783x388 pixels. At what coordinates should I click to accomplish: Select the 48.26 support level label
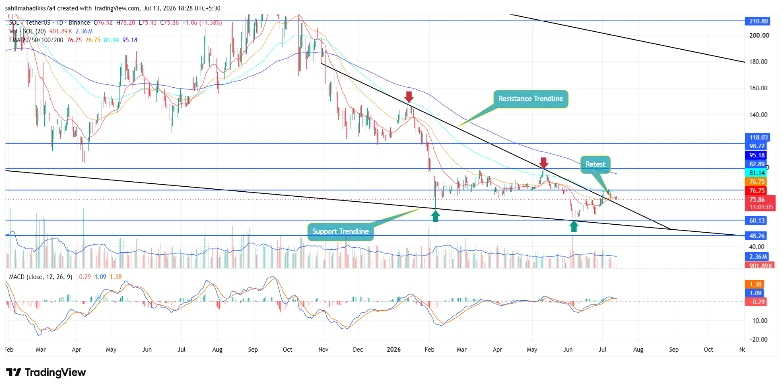pos(756,235)
